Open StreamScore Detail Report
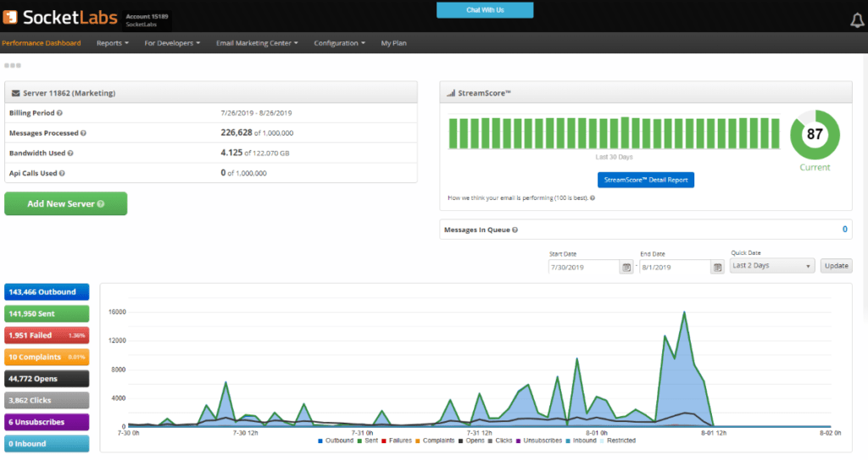This screenshot has width=868, height=460. pyautogui.click(x=645, y=180)
